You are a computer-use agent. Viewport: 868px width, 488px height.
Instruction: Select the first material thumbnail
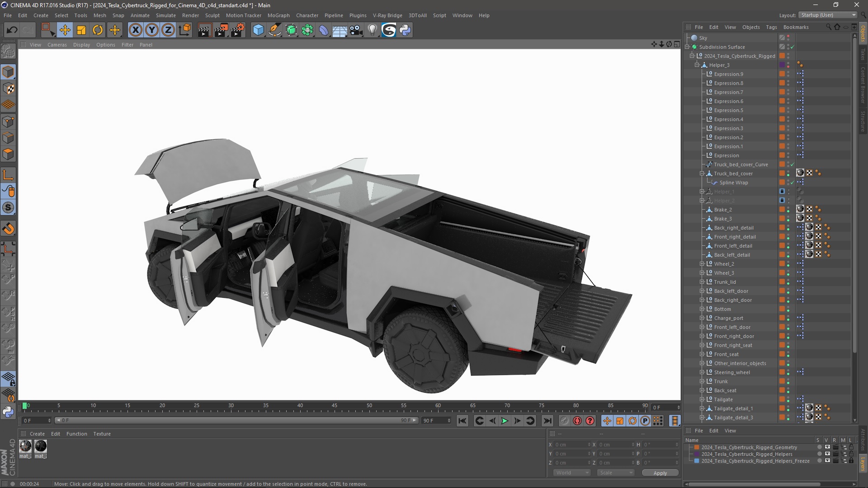click(x=25, y=446)
